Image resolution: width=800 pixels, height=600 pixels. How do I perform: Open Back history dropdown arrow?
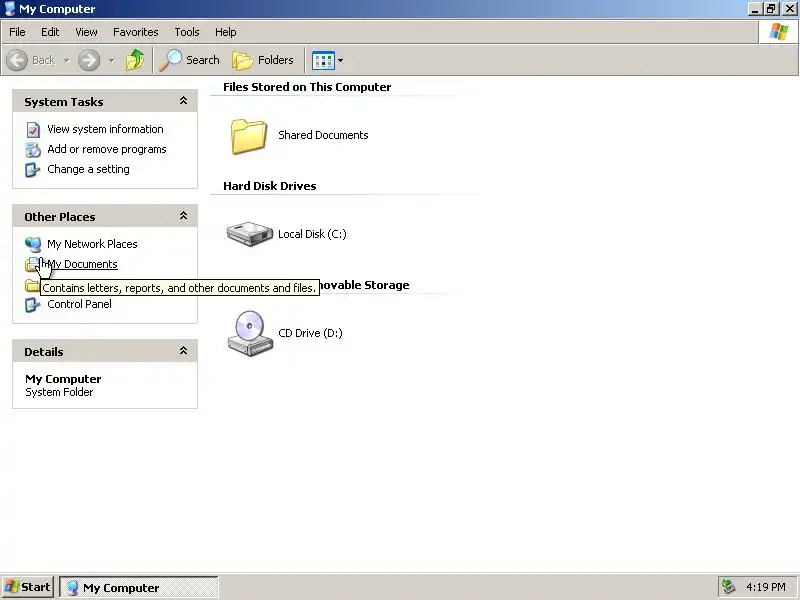(66, 61)
